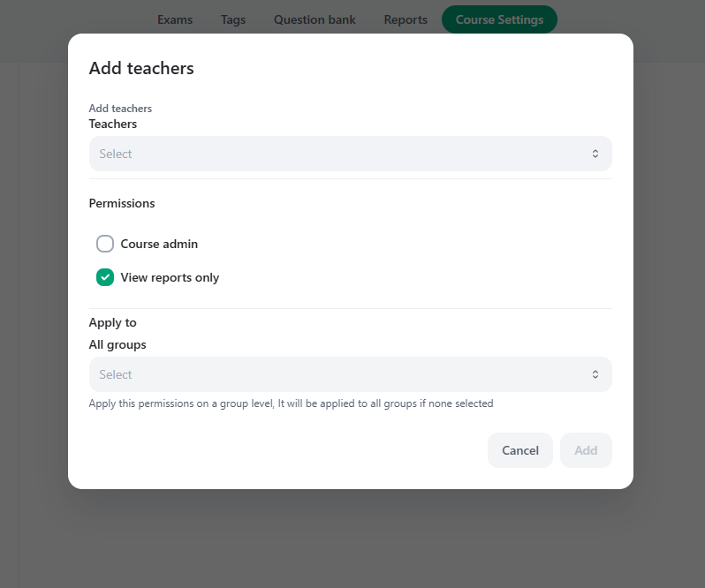Image resolution: width=705 pixels, height=588 pixels.
Task: Click the Permissions section label
Action: point(122,203)
